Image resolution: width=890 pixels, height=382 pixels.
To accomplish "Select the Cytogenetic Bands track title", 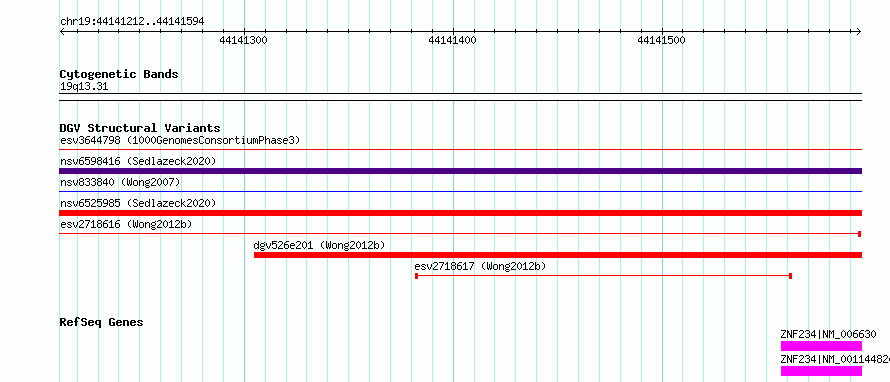I will point(119,74).
